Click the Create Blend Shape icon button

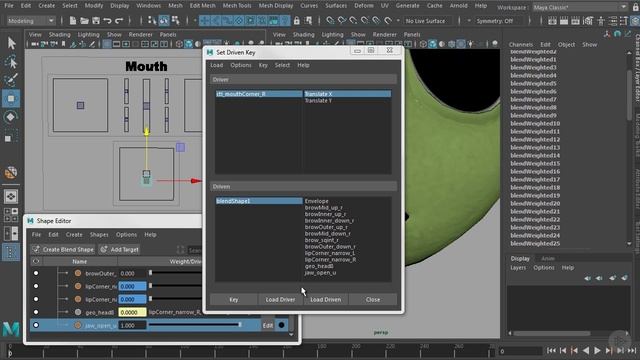63,249
